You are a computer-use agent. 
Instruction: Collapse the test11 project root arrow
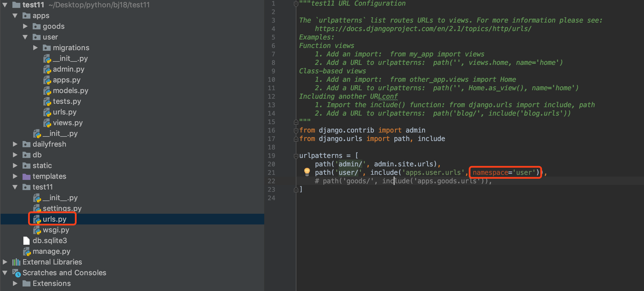coord(5,5)
